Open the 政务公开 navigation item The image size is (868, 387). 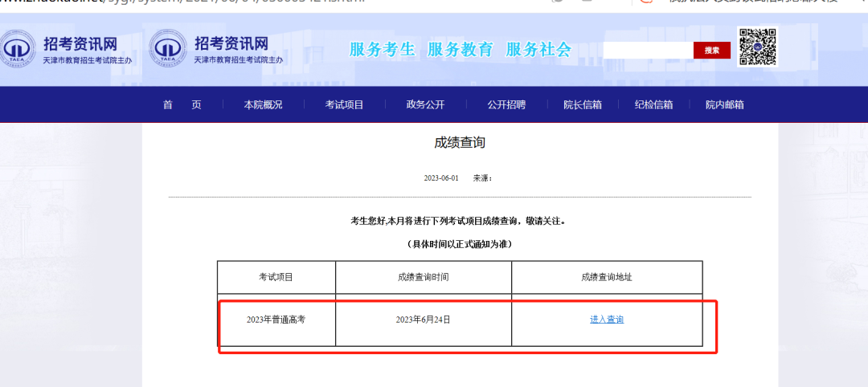[x=426, y=104]
